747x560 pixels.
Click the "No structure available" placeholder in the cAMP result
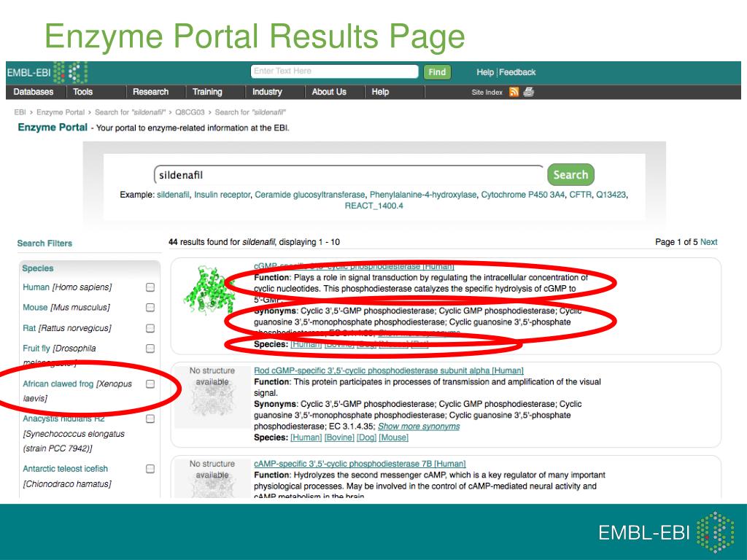coord(212,478)
